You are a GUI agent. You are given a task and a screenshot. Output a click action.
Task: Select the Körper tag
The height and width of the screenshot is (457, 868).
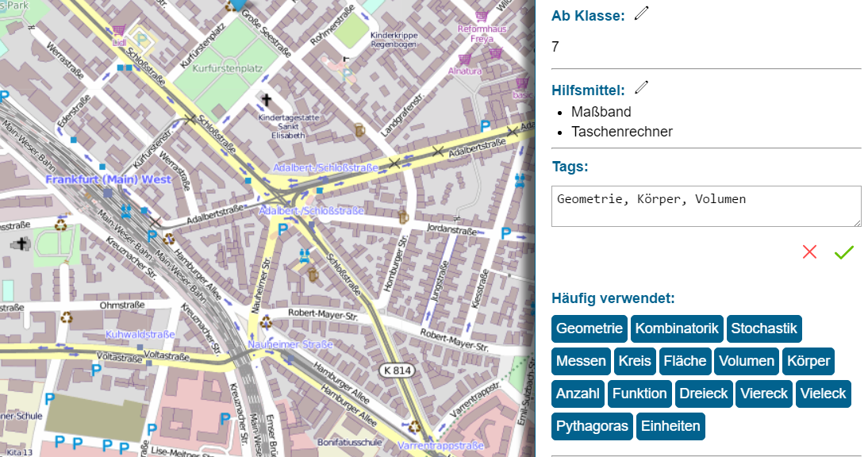(808, 361)
